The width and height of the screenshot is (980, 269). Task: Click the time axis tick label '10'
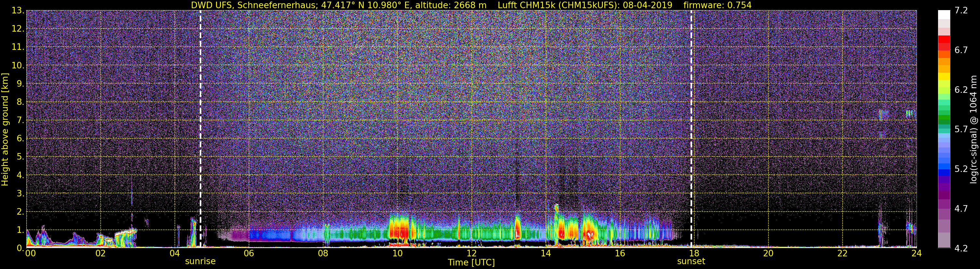[x=397, y=254]
